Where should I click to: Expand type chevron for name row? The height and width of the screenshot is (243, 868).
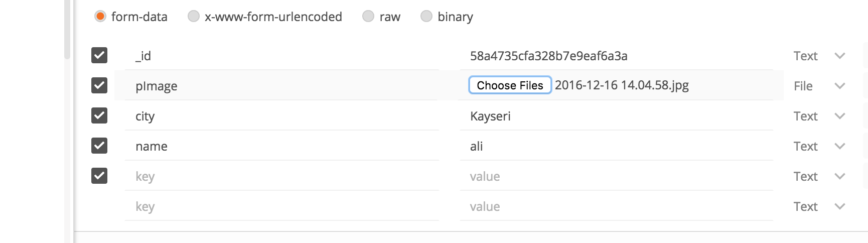coord(840,146)
